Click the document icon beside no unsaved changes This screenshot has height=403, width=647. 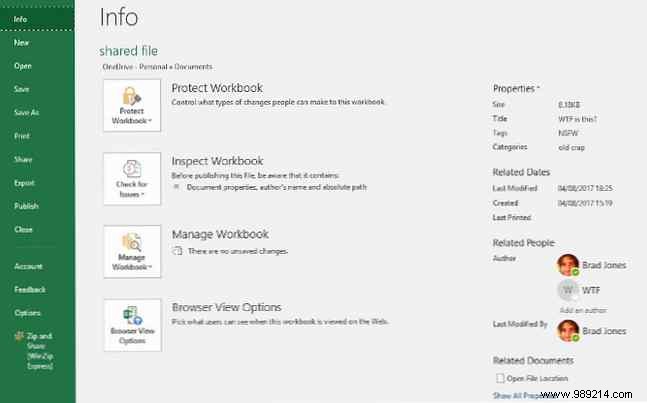point(177,251)
